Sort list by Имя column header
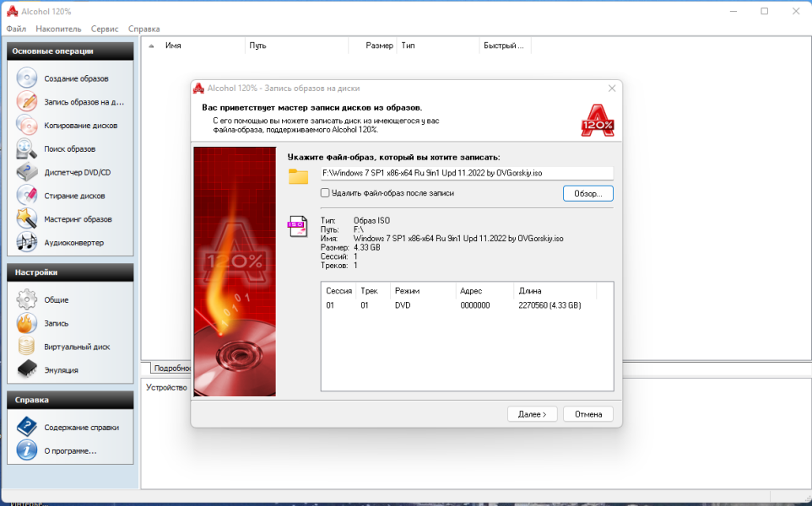812x506 pixels. click(202, 46)
